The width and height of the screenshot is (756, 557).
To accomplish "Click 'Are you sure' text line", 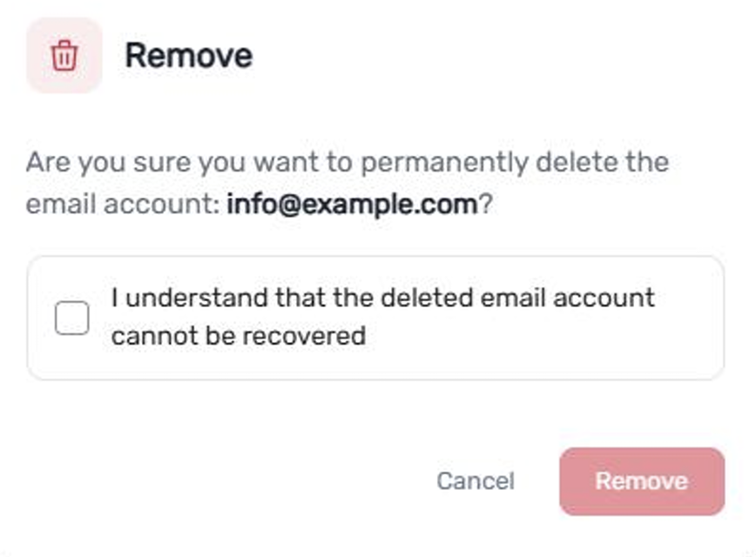I will (x=348, y=162).
